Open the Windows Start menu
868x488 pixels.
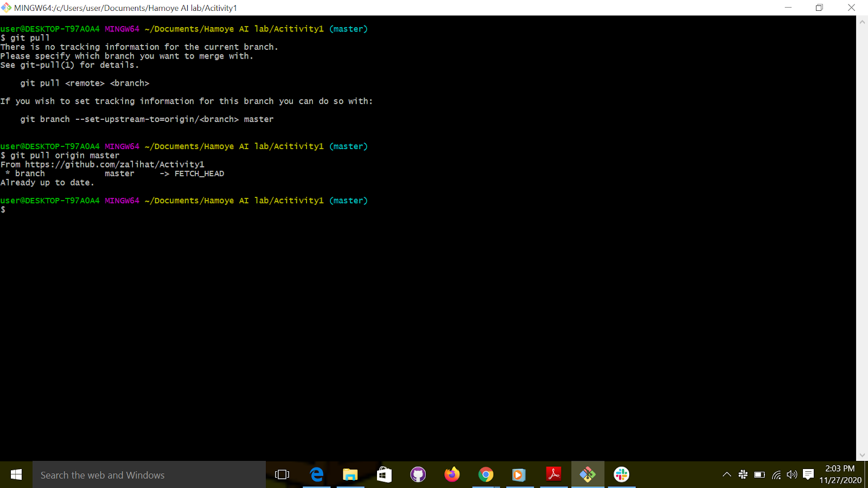[x=16, y=475]
